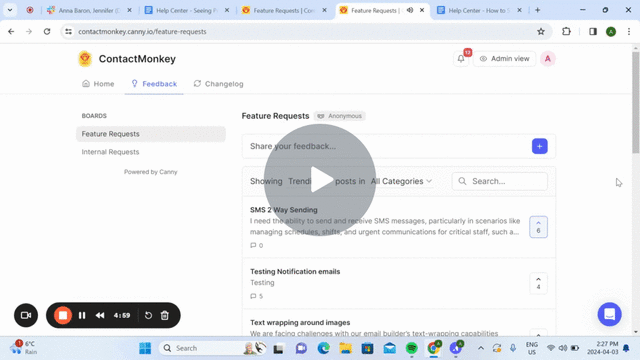Delete the recording with trash icon

click(x=164, y=316)
